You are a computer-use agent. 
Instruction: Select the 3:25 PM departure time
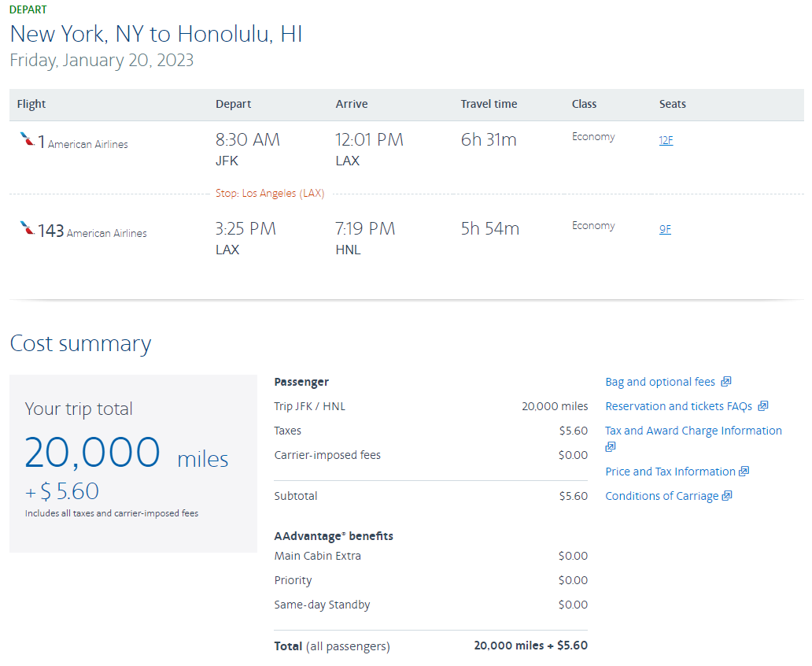[245, 229]
